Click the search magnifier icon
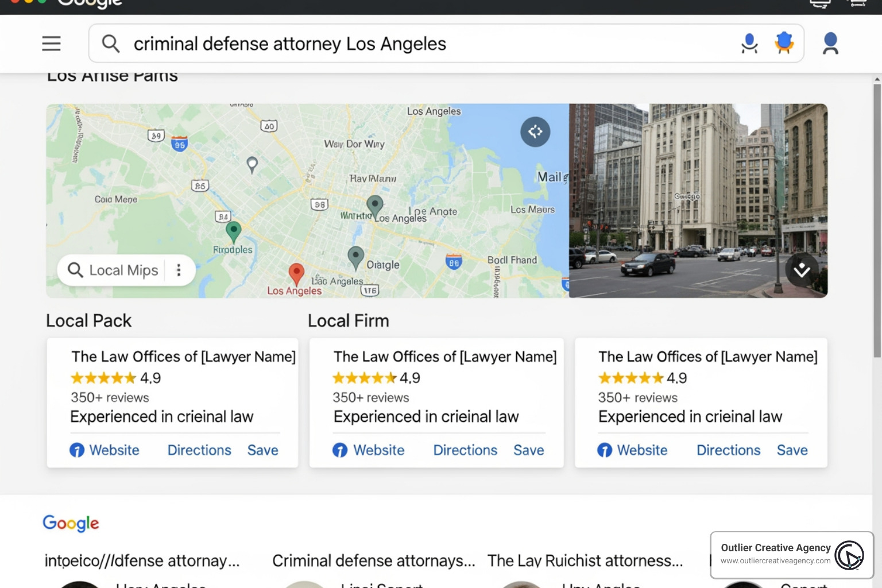 pos(110,44)
